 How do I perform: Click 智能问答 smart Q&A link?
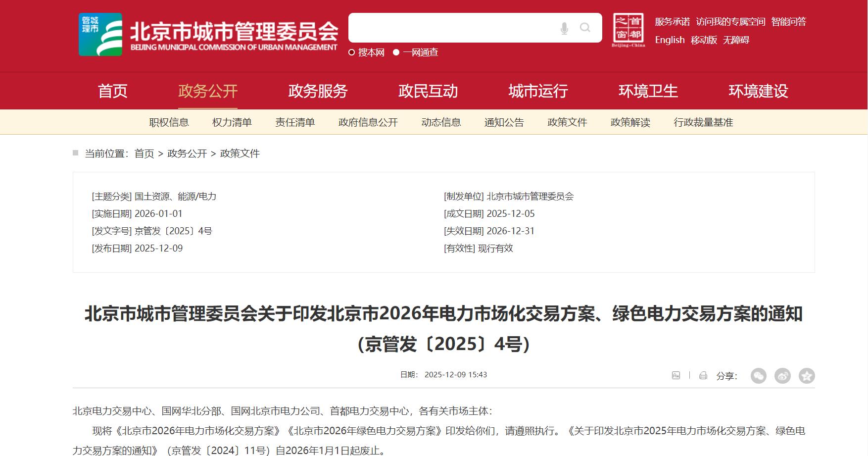[x=788, y=22]
